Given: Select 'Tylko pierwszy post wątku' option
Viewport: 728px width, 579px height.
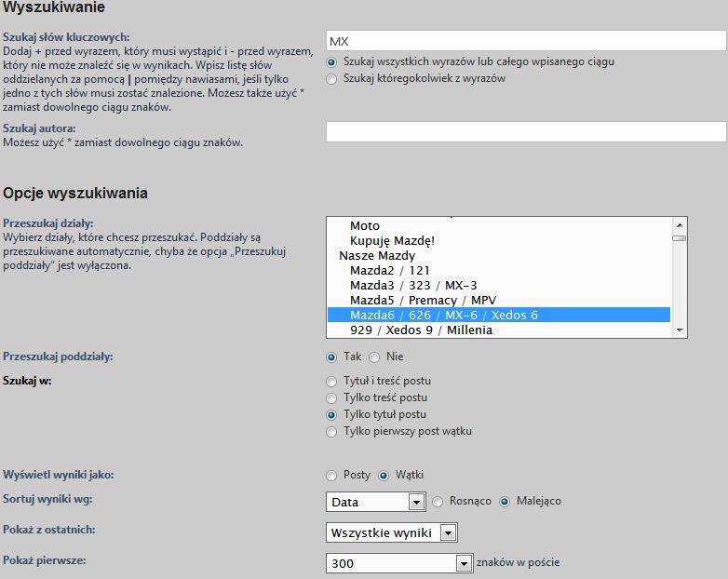Looking at the screenshot, I should pyautogui.click(x=331, y=432).
